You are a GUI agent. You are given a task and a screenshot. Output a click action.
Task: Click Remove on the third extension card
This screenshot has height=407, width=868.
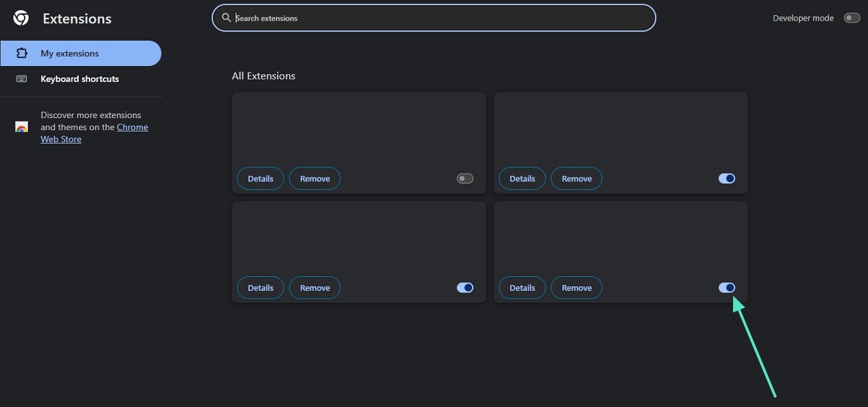315,288
